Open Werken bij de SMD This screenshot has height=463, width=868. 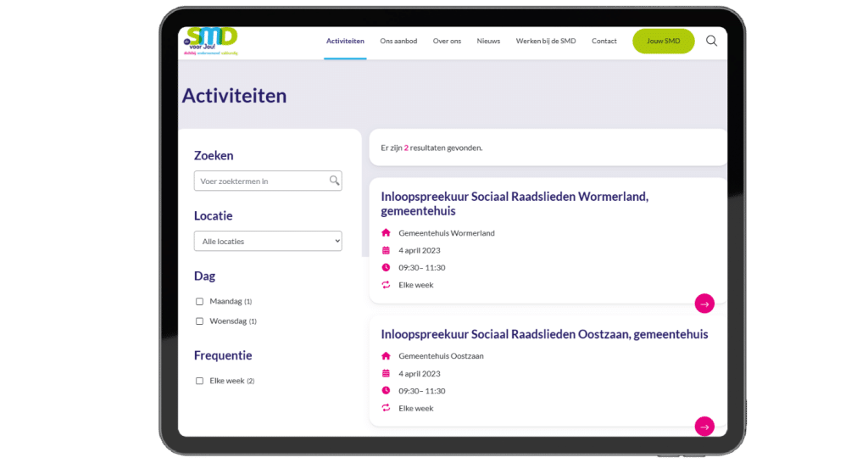point(546,41)
